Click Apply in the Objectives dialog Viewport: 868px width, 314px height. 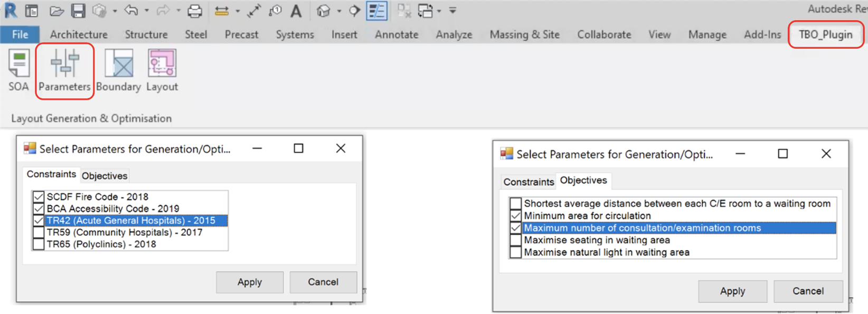tap(732, 291)
